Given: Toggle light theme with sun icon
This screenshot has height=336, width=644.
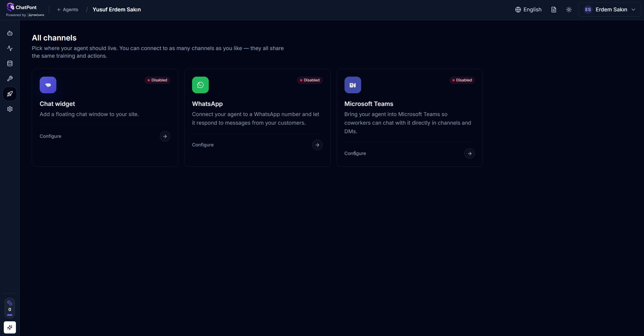Looking at the screenshot, I should [x=569, y=10].
